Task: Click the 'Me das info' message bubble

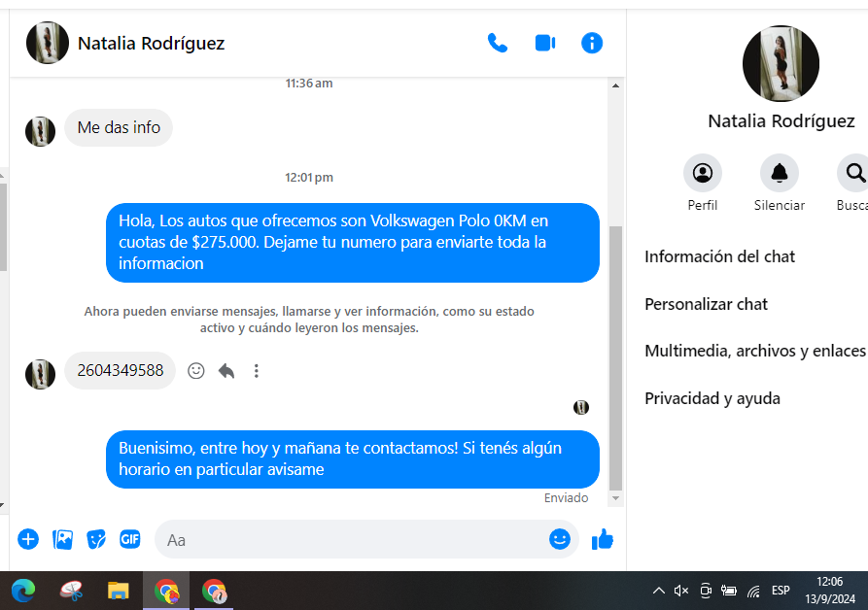Action: point(119,128)
